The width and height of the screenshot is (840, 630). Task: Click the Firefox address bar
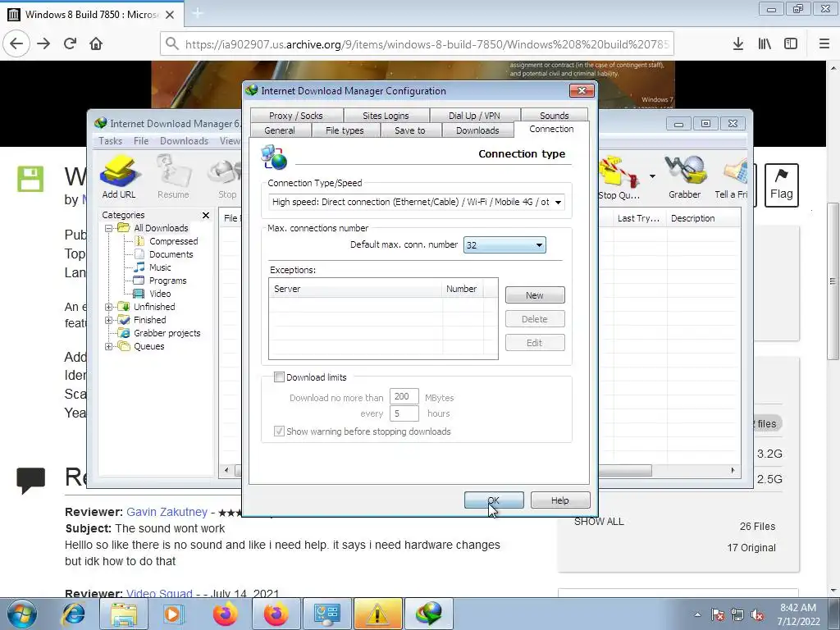tap(416, 44)
